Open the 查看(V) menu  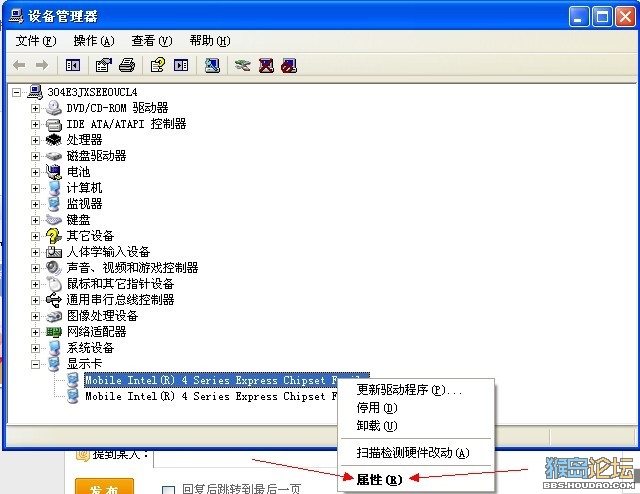(x=152, y=41)
